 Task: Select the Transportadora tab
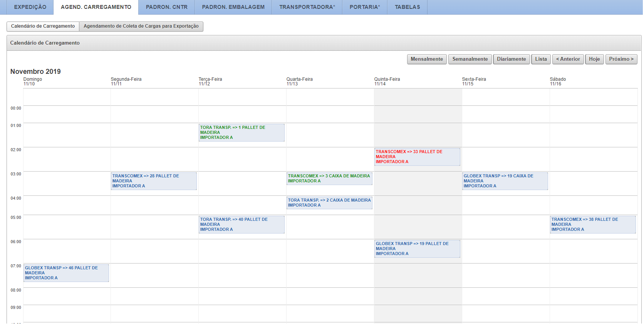pos(307,7)
